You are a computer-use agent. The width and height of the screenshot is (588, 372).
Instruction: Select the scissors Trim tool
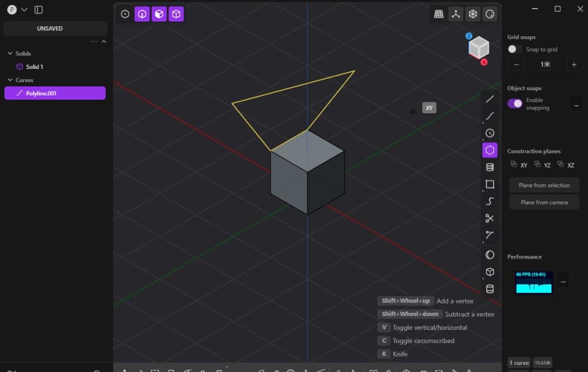click(x=490, y=219)
